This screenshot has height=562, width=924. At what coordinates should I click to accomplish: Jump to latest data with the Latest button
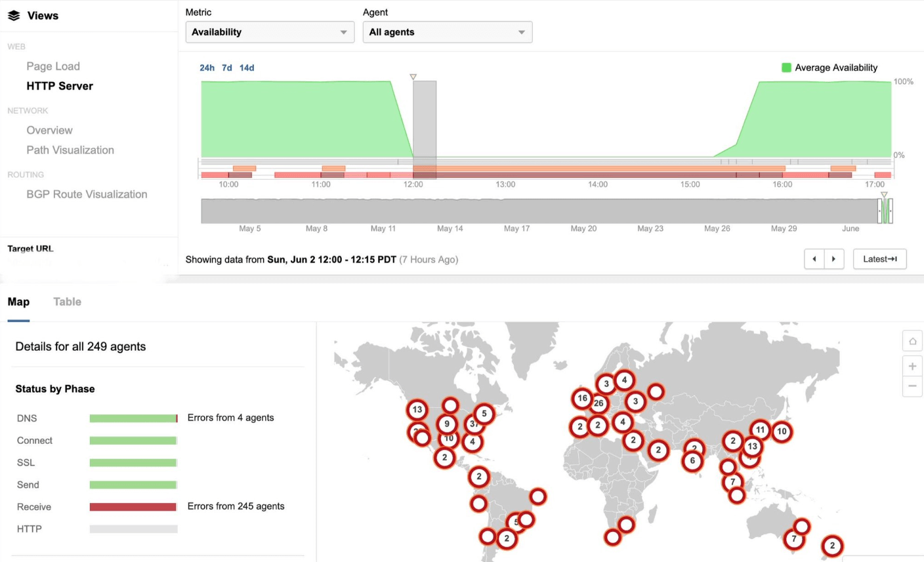tap(879, 258)
